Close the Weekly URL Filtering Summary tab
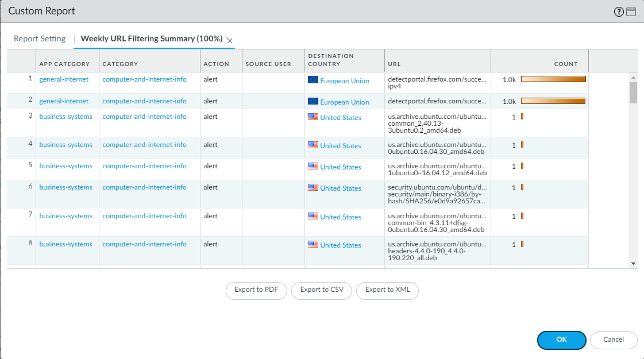This screenshot has height=359, width=644. pos(230,41)
